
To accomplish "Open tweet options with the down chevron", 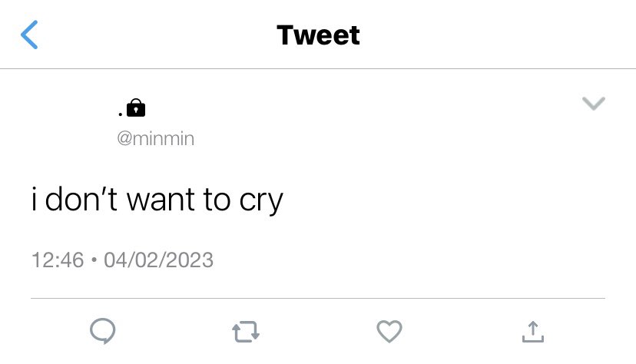I will 594,104.
